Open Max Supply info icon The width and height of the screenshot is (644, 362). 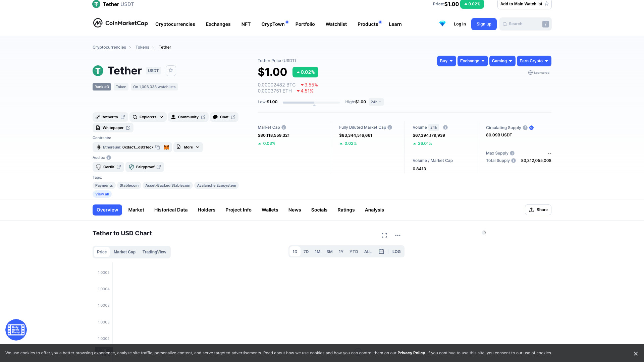pos(512,153)
